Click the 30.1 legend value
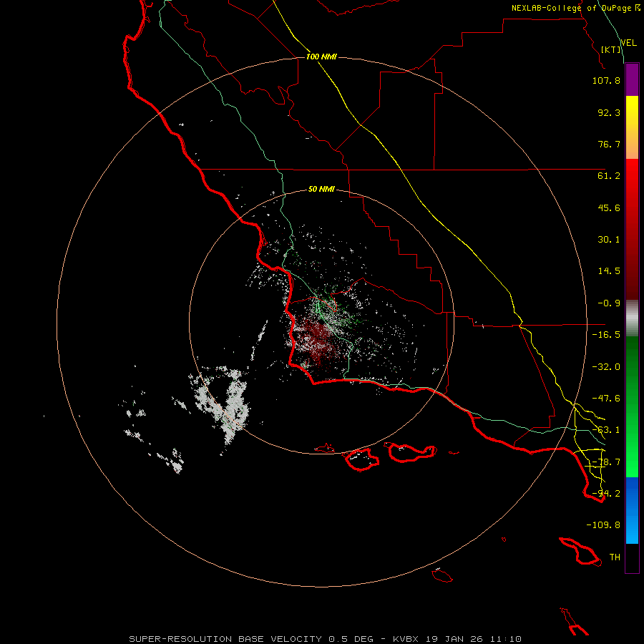644x644 pixels. pyautogui.click(x=609, y=240)
